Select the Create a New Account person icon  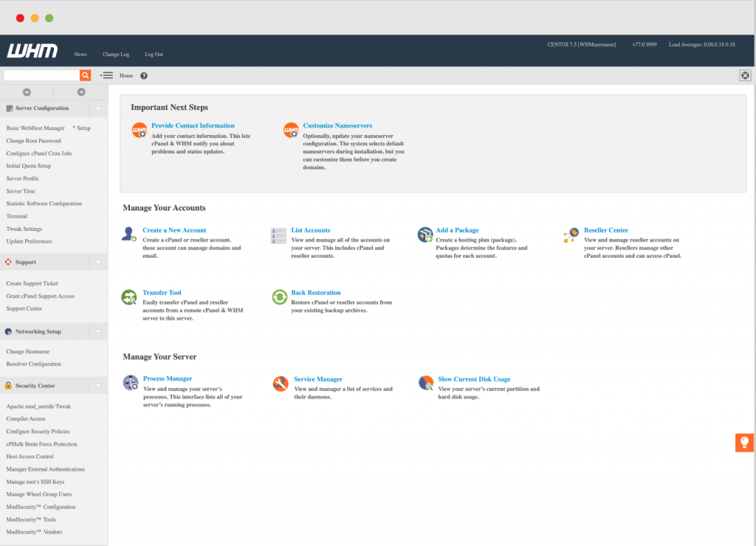128,234
